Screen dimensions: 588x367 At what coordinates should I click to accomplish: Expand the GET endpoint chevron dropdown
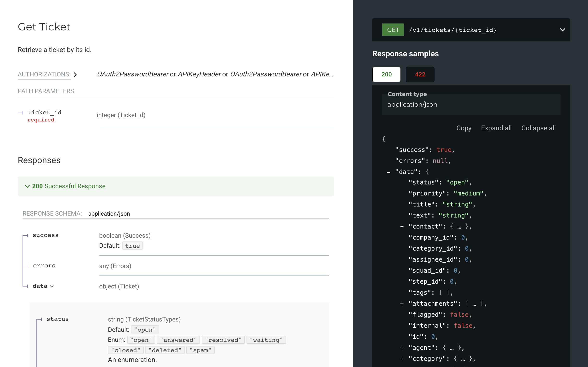(562, 30)
